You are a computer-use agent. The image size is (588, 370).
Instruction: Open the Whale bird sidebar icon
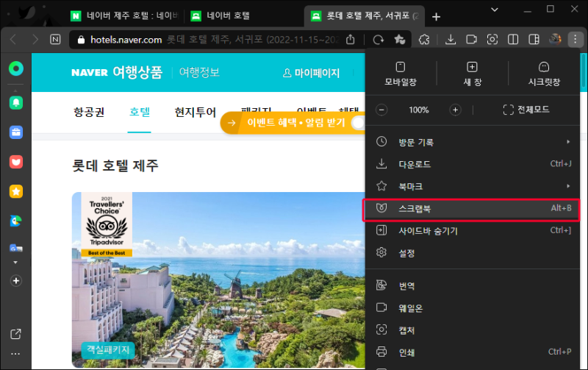coord(15,221)
